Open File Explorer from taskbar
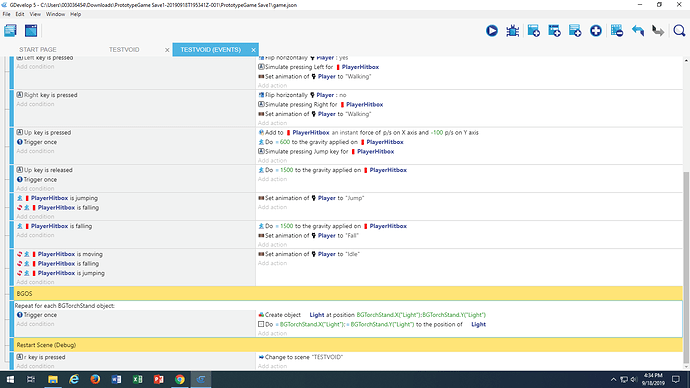Screen dimensions: 690x388 [52, 379]
